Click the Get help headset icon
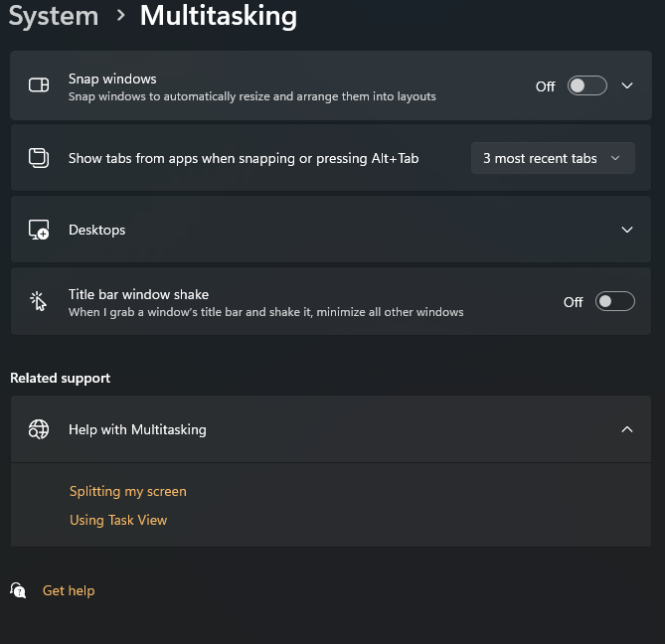The image size is (665, 644). pyautogui.click(x=18, y=590)
